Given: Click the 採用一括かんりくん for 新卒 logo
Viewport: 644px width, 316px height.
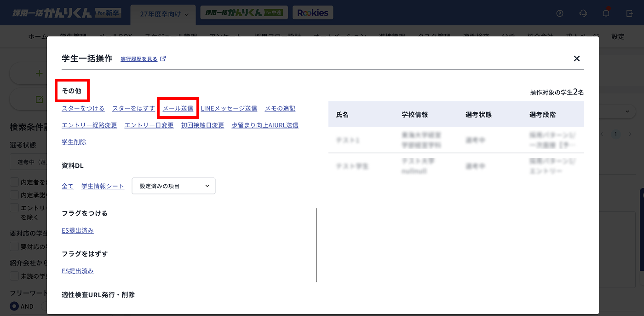Looking at the screenshot, I should [67, 13].
